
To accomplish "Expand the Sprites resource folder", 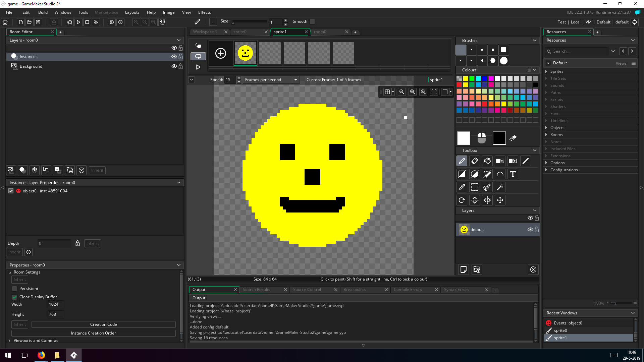I will tap(546, 71).
